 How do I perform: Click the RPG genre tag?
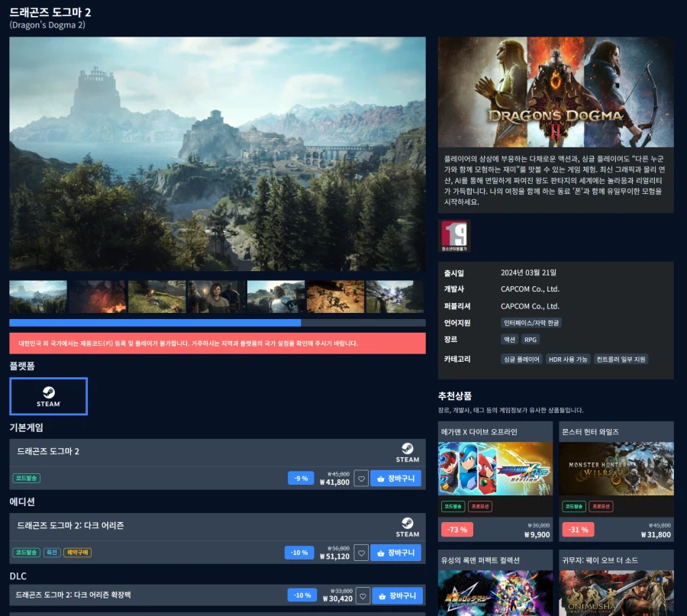click(x=531, y=340)
